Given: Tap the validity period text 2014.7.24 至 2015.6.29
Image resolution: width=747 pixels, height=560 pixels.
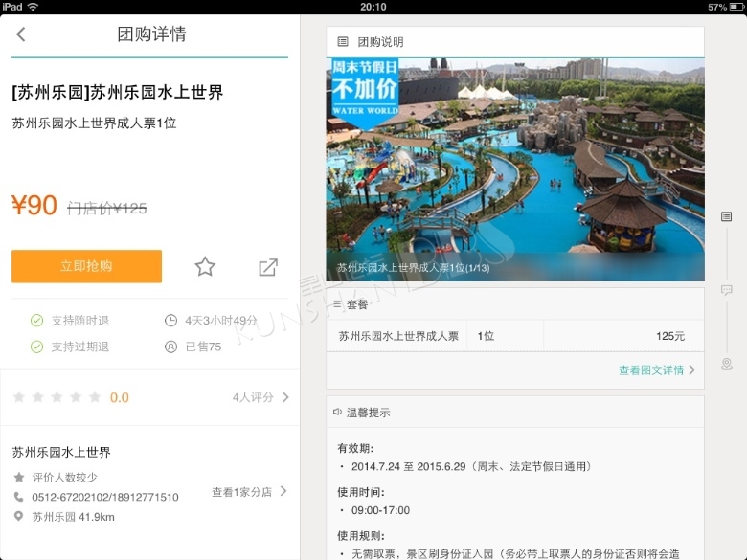Looking at the screenshot, I should pos(408,467).
